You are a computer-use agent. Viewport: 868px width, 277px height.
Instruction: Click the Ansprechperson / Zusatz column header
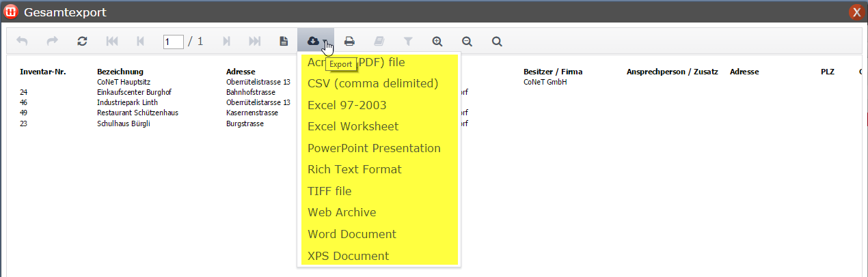(x=673, y=72)
